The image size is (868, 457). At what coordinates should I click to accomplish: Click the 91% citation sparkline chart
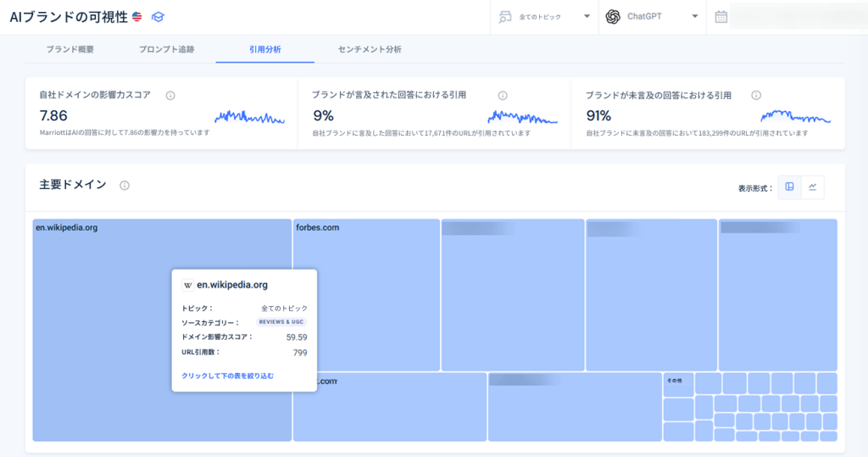pos(795,117)
